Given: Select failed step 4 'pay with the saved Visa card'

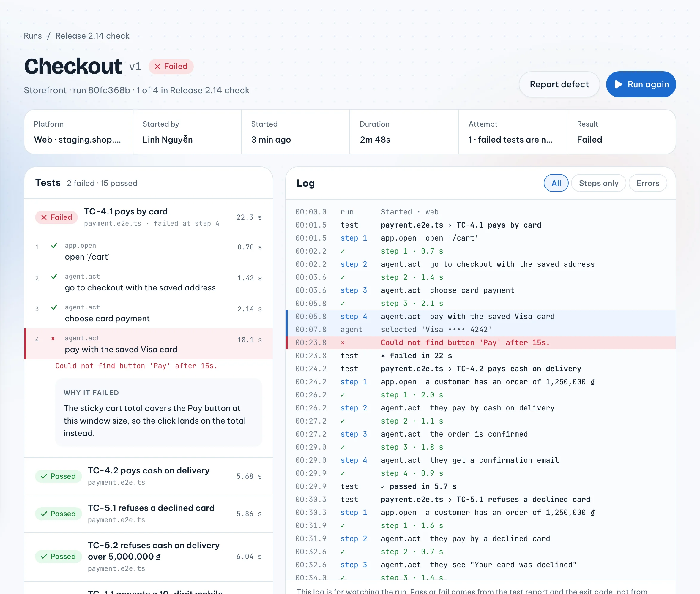Looking at the screenshot, I should 149,344.
